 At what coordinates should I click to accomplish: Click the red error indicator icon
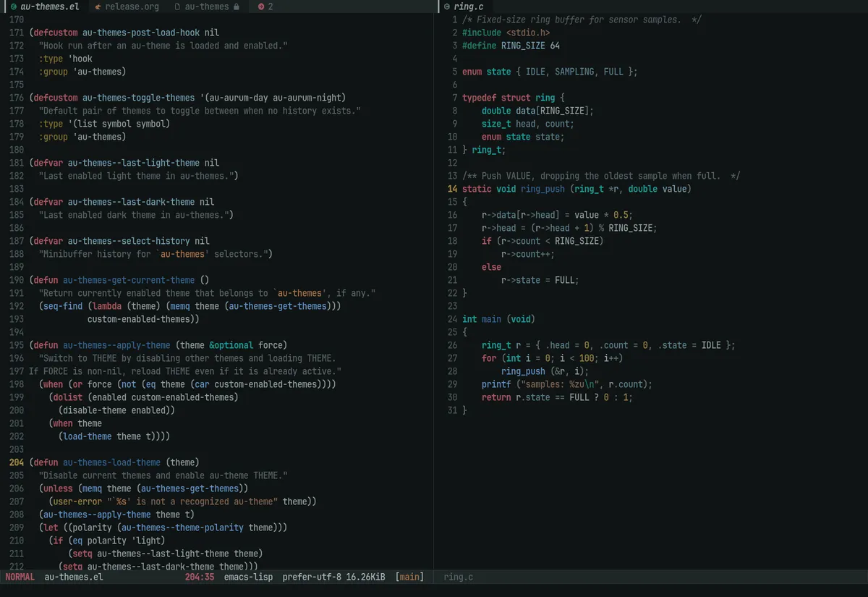click(x=261, y=7)
